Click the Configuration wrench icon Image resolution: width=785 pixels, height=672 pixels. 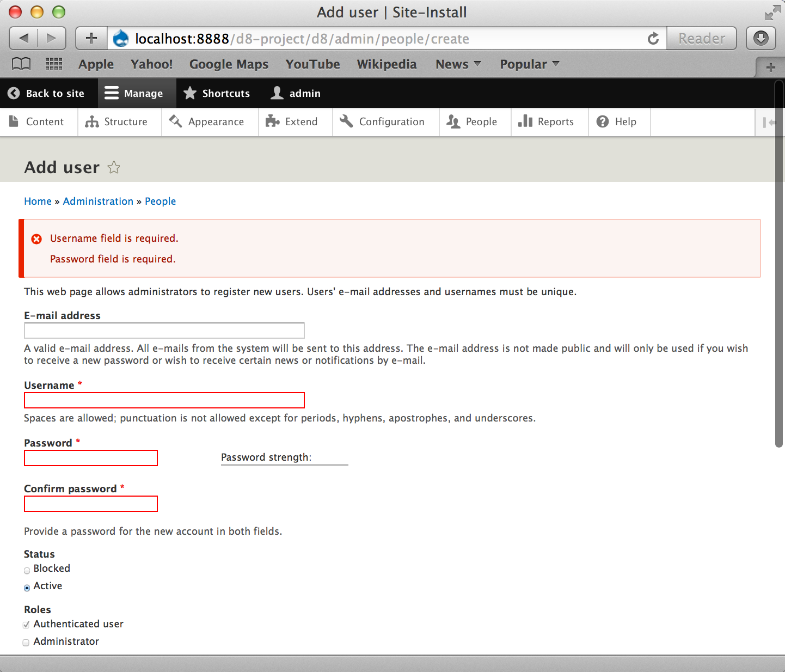pyautogui.click(x=346, y=121)
